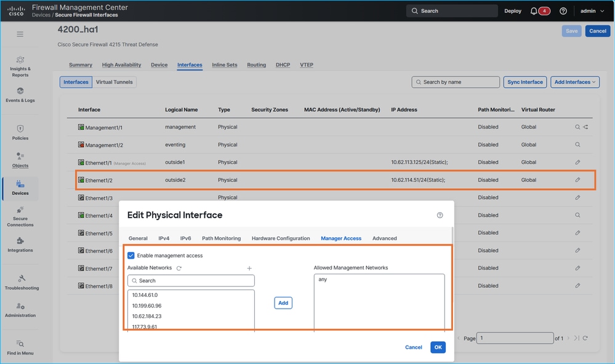Click the Devices breadcrumb link
The image size is (615, 364).
(x=41, y=15)
